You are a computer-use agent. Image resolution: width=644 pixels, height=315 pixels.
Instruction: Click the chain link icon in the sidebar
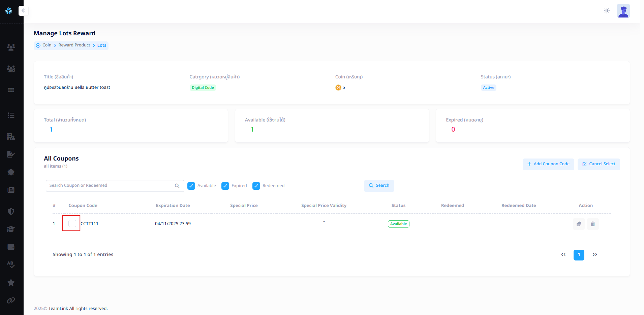pos(11,300)
